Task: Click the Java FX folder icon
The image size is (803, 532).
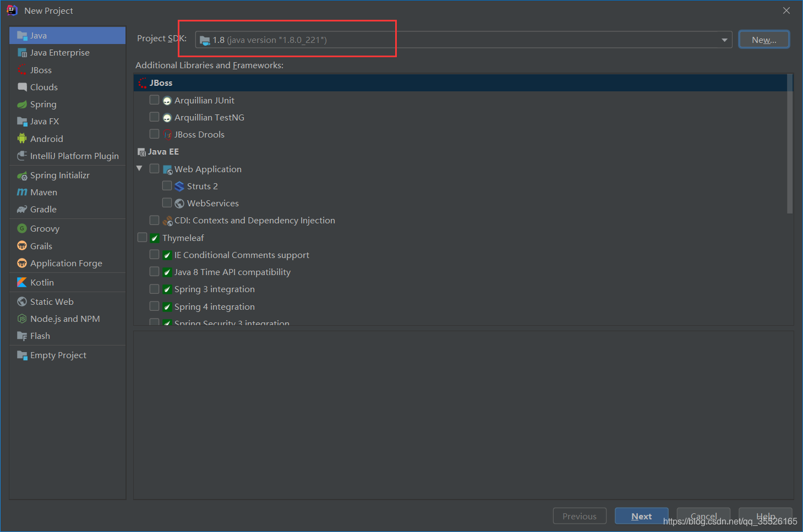Action: click(x=22, y=122)
